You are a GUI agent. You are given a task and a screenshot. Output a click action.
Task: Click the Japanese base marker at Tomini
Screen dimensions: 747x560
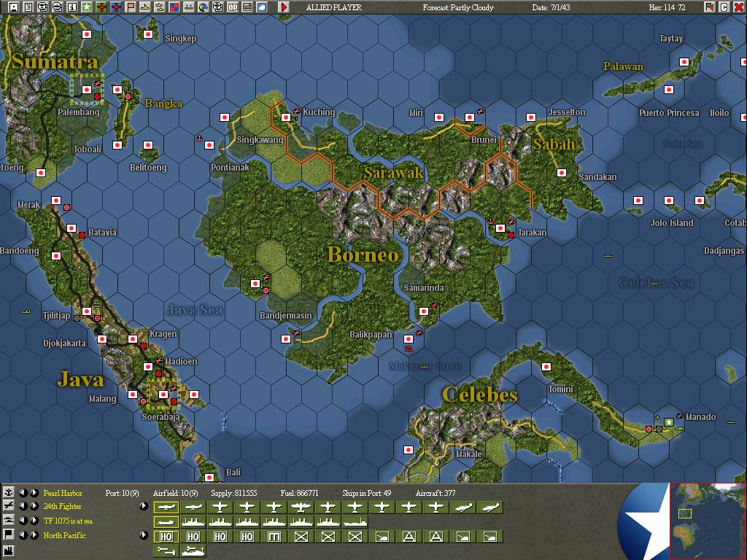click(546, 367)
